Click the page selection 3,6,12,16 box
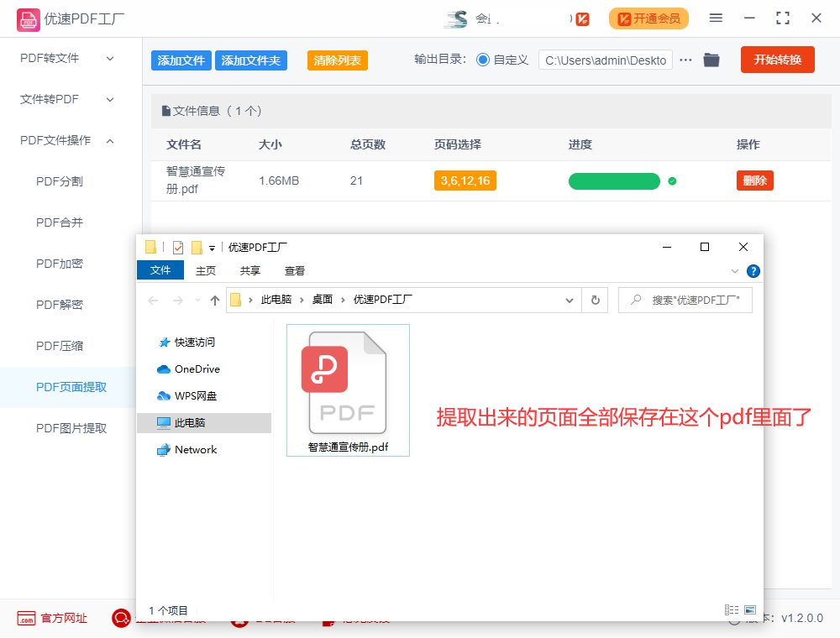 click(465, 181)
